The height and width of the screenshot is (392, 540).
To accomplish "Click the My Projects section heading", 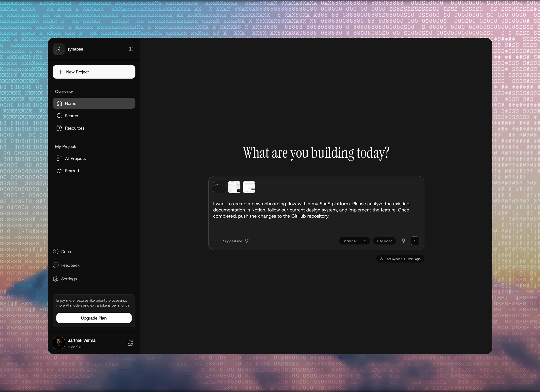I will [x=66, y=147].
